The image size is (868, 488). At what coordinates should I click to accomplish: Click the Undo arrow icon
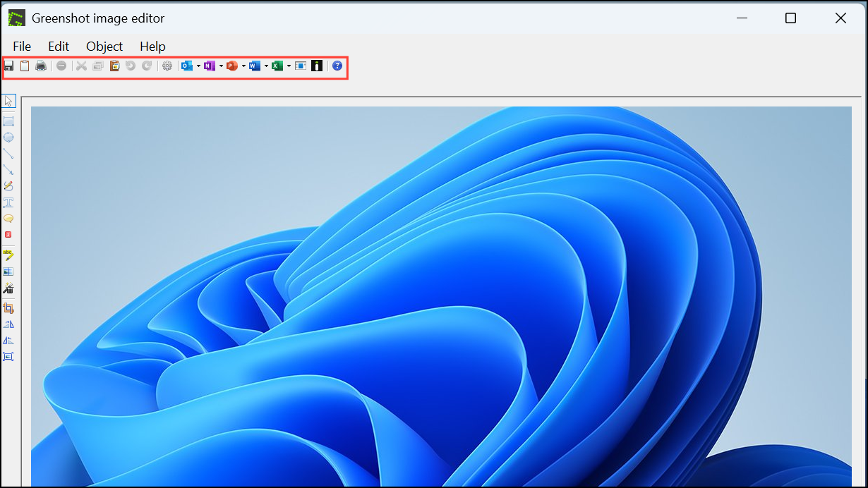point(130,66)
